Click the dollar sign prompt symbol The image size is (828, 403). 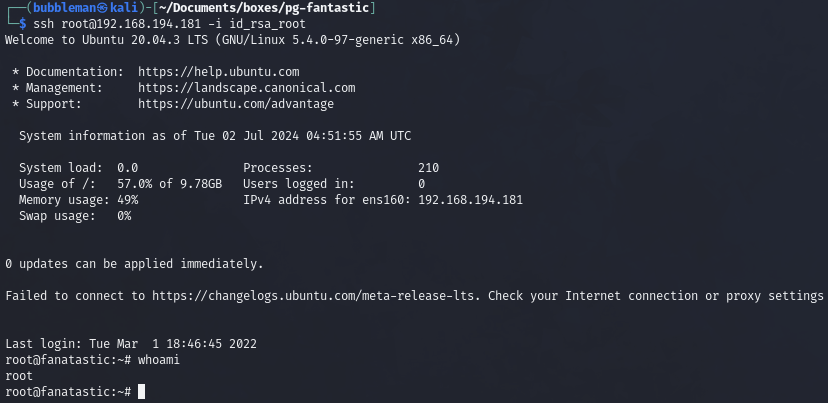(22, 24)
